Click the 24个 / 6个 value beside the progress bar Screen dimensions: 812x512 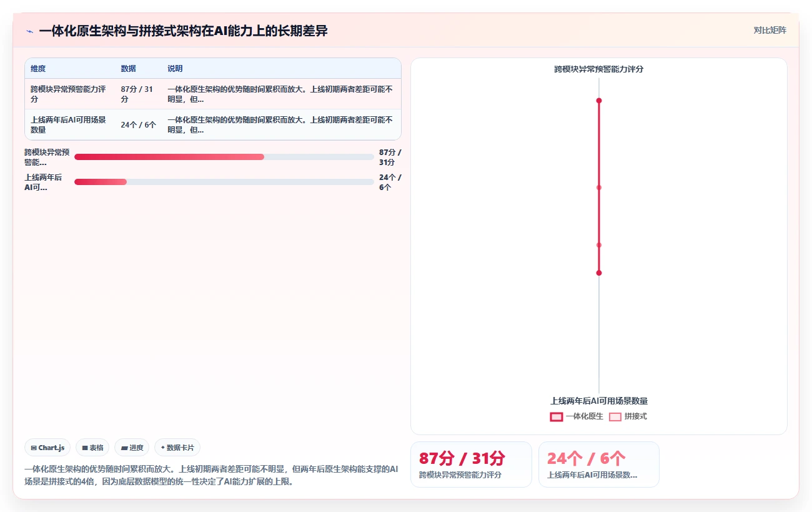[390, 182]
